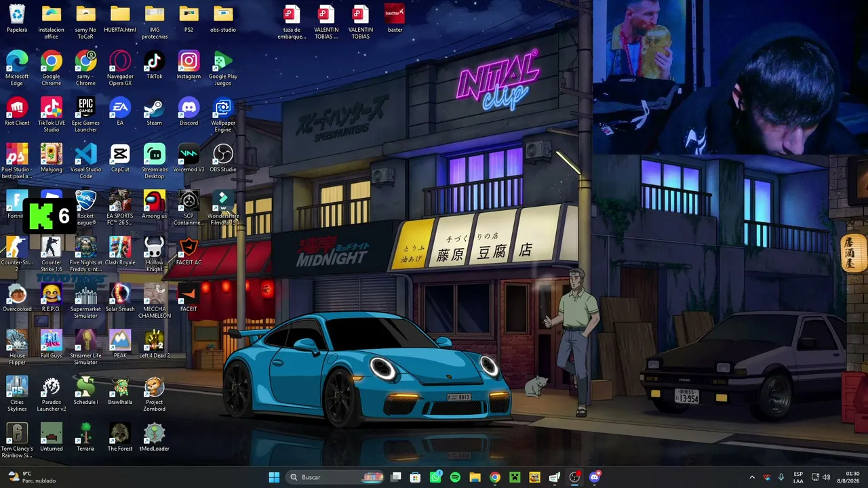Select the The Forest shortcut
The width and height of the screenshot is (868, 488).
pos(120,437)
